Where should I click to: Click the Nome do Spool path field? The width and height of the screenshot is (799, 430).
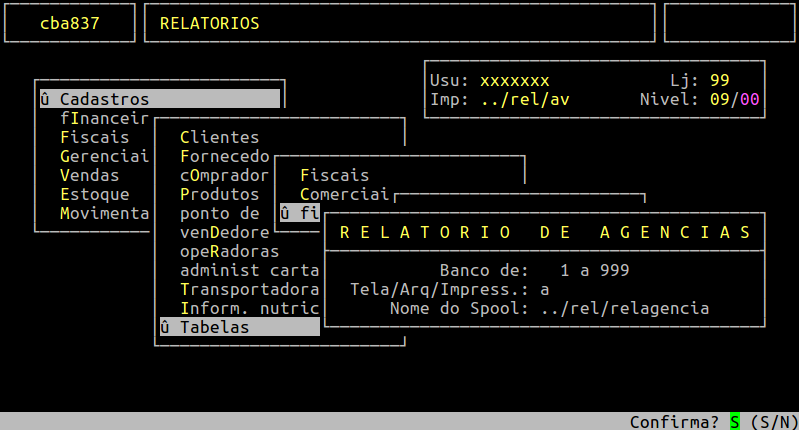624,308
